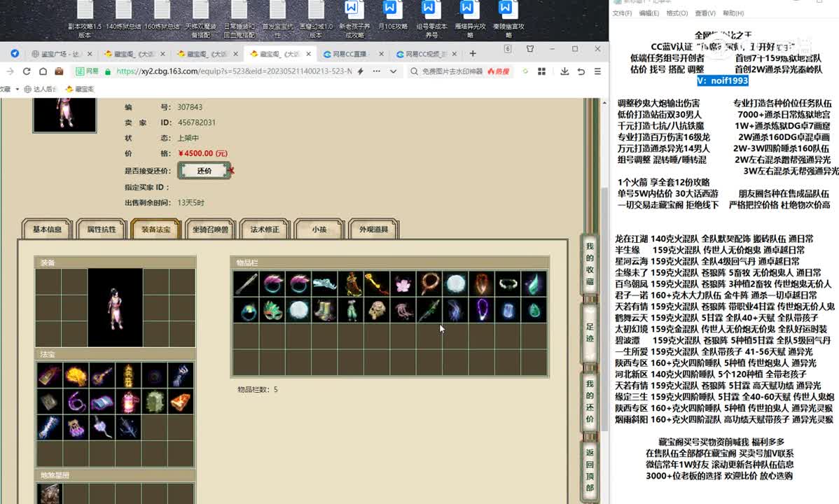Screen dimensions: 839x504
Task: Click the home icon in the browser toolbar
Action: click(43, 71)
